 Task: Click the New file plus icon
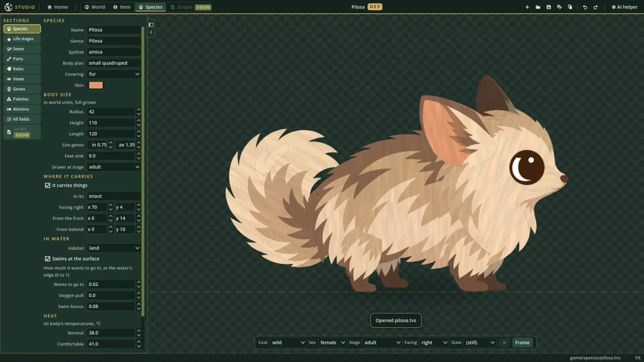[x=527, y=7]
